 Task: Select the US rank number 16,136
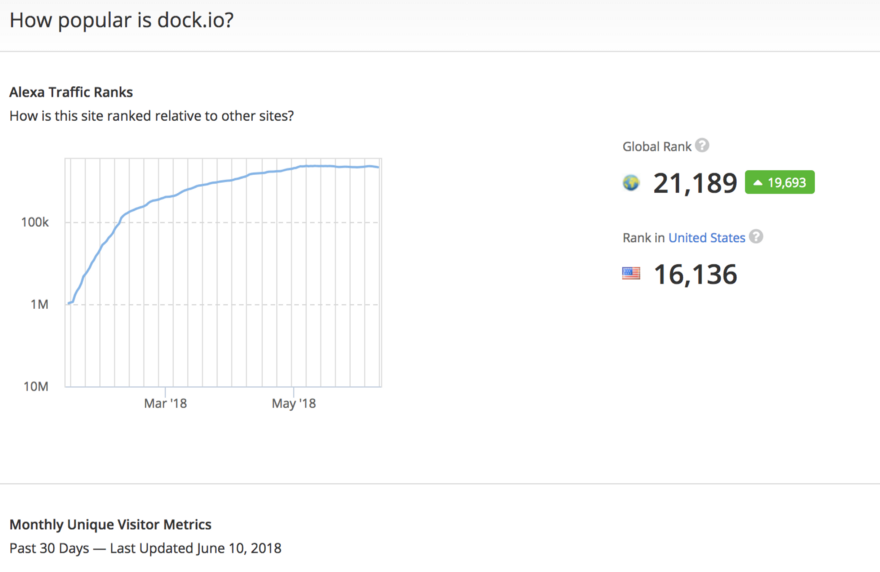coord(695,274)
